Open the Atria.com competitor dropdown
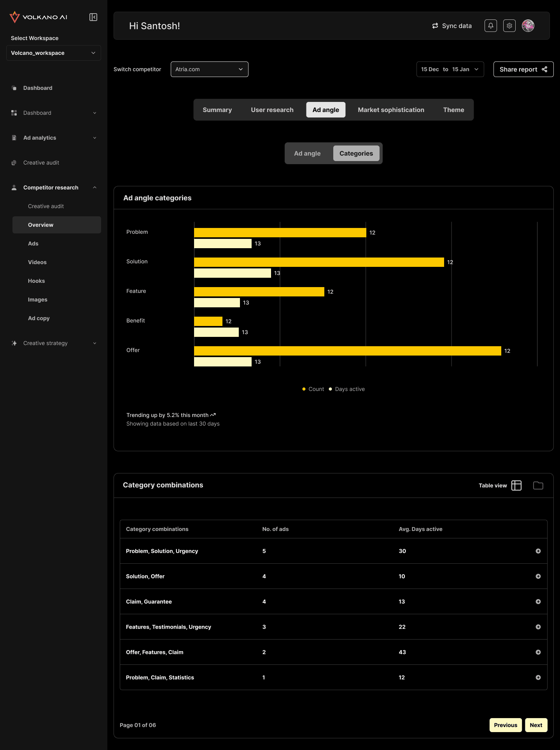Screen dimensions: 560x750 (x=210, y=69)
